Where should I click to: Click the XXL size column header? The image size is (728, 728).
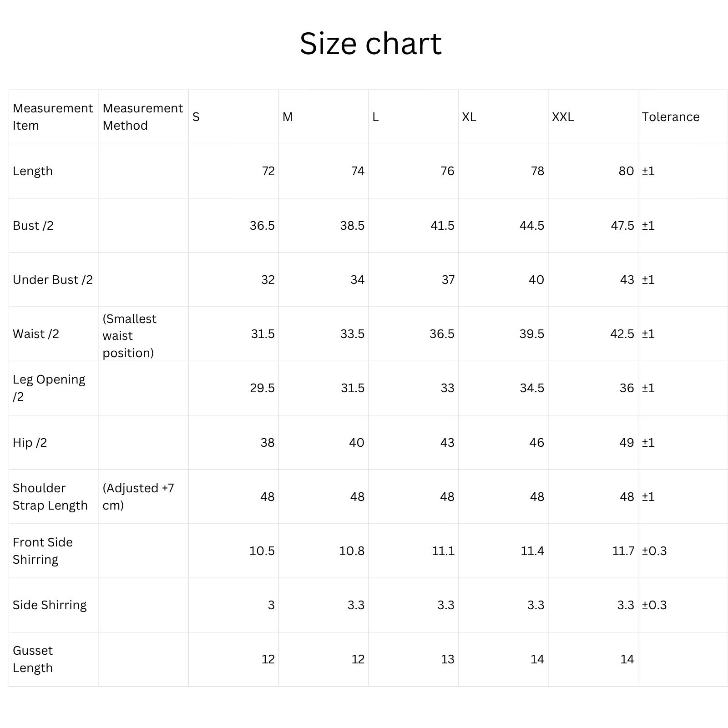563,117
